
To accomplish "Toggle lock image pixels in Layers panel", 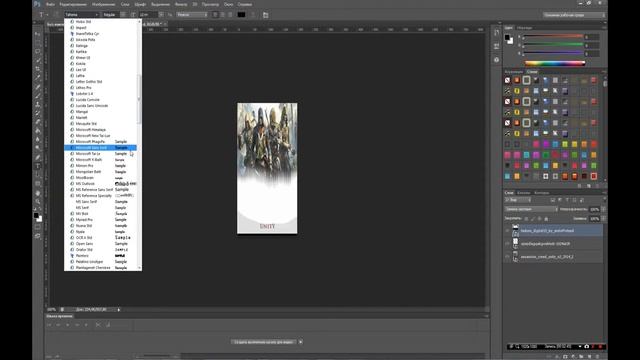I will pyautogui.click(x=533, y=219).
